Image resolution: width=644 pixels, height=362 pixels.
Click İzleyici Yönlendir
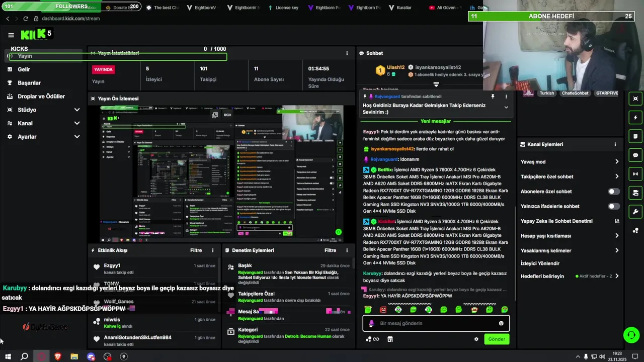click(540, 263)
